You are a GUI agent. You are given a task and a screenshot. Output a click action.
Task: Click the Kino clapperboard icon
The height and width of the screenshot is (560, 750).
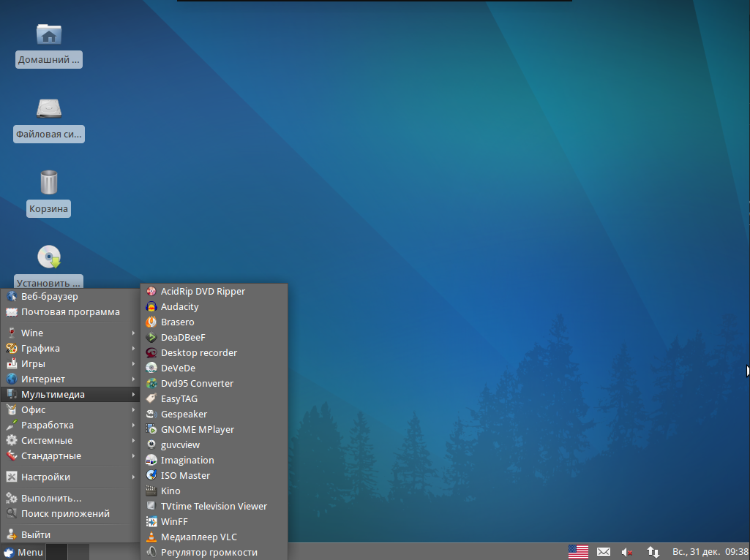(151, 491)
